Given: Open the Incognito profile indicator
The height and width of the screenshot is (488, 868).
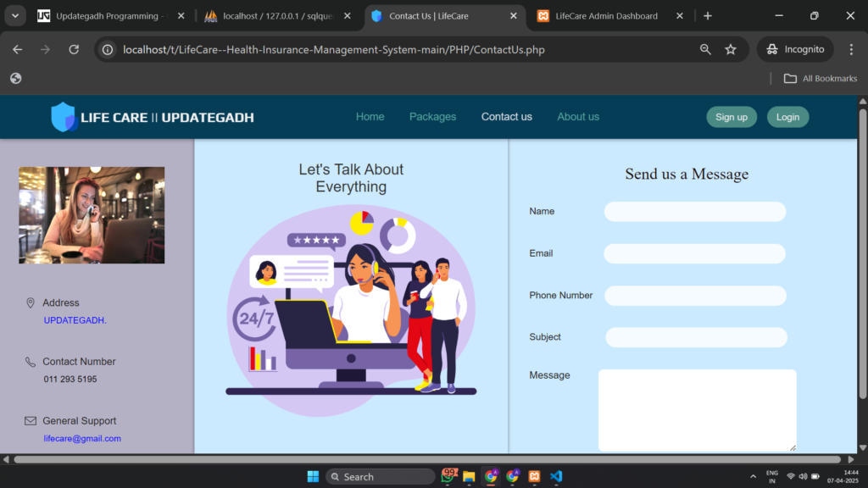Looking at the screenshot, I should (795, 49).
